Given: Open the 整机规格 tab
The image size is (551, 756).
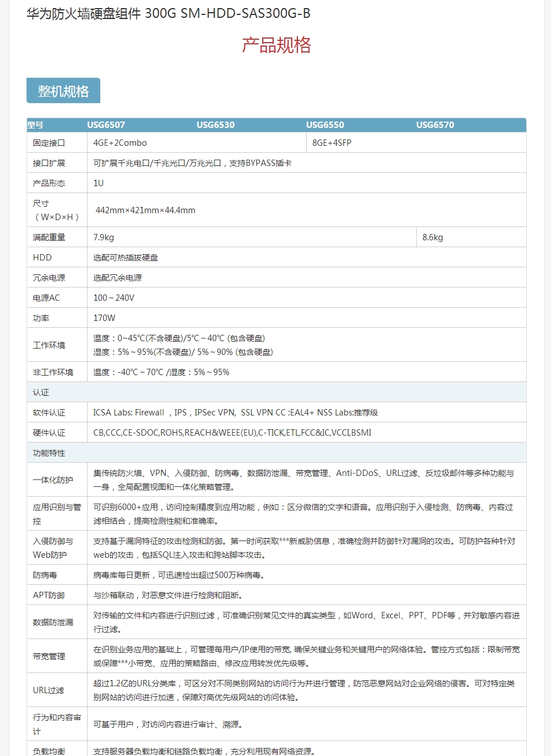Looking at the screenshot, I should [63, 90].
